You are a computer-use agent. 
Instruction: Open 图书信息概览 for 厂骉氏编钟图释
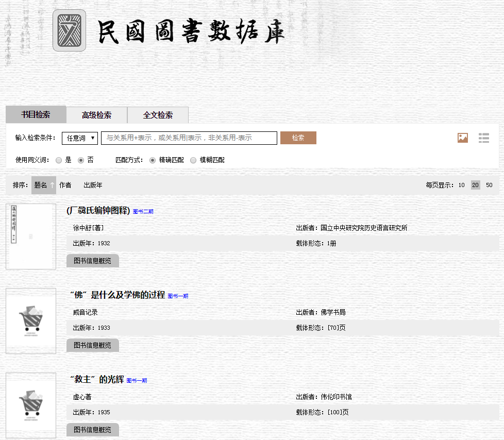[x=93, y=261]
